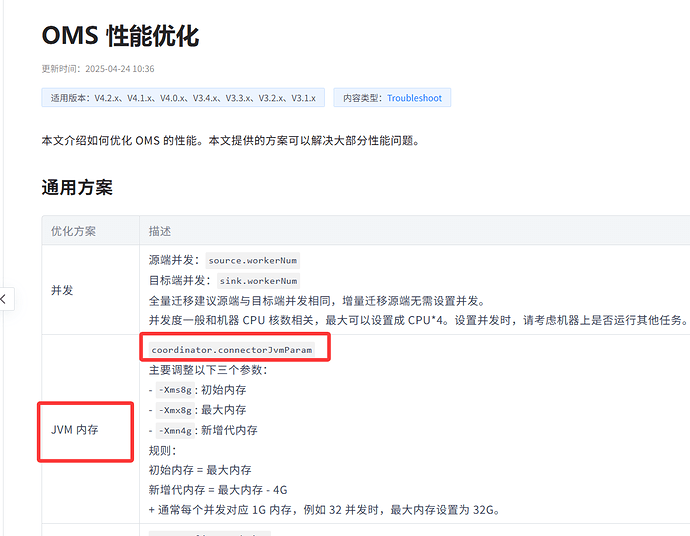
Task: Click the 内容类型 label
Action: pyautogui.click(x=363, y=98)
